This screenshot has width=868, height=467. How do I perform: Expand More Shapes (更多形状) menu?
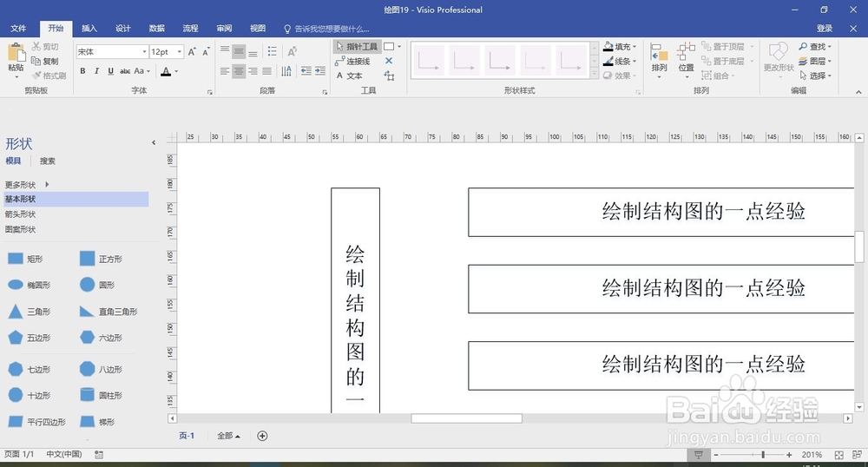(x=27, y=184)
